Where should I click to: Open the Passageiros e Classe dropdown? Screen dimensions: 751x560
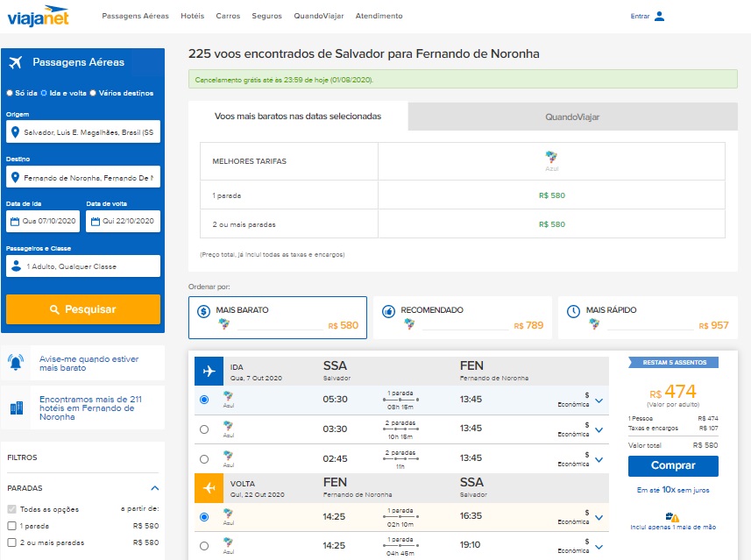click(83, 266)
